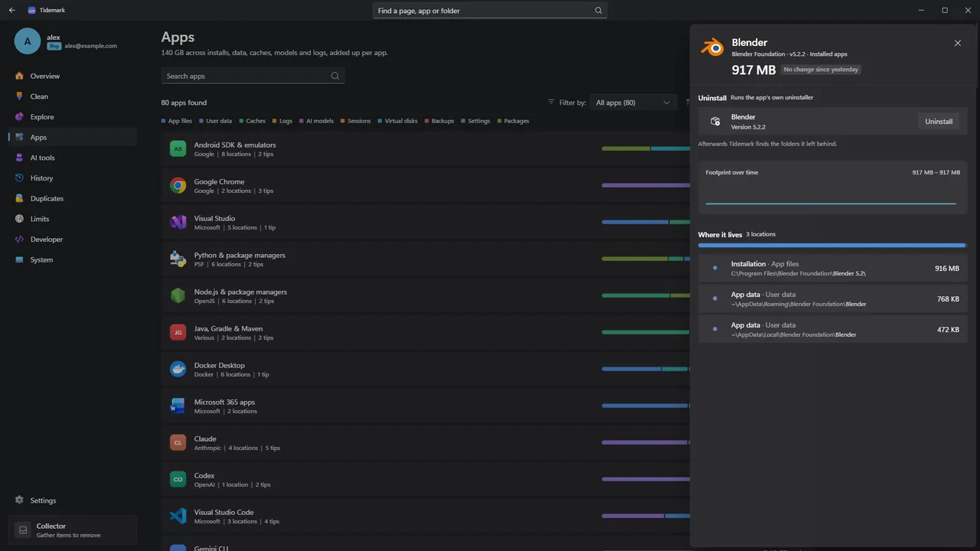The width and height of the screenshot is (980, 551).
Task: Close the Blender details panel
Action: pos(957,43)
